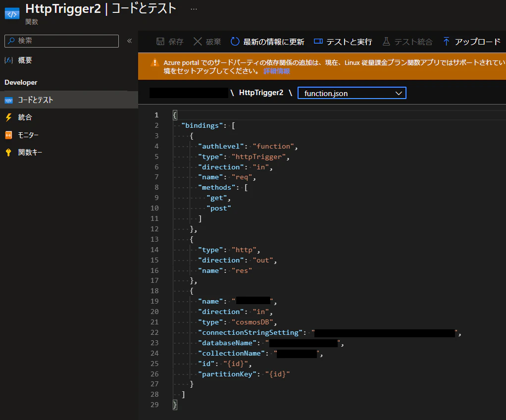Select コードとテスト menu item
This screenshot has width=506, height=420.
pos(69,100)
